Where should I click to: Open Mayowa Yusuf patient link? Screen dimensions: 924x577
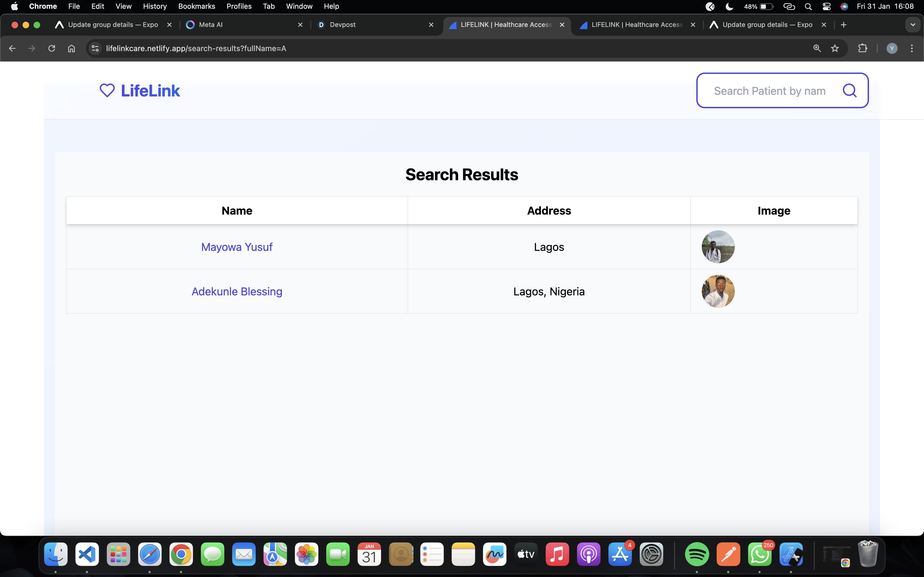tap(237, 247)
